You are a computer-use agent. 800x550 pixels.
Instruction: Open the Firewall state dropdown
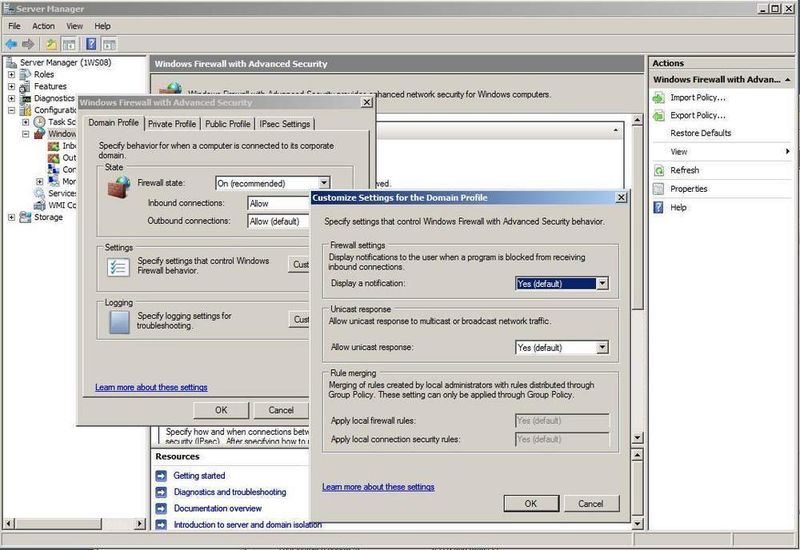click(x=324, y=183)
